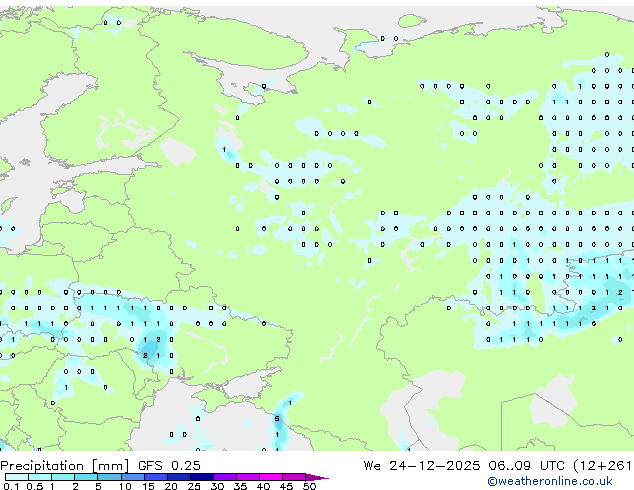Click the '45' legend scale value
The height and width of the screenshot is (490, 634).
pos(286,486)
